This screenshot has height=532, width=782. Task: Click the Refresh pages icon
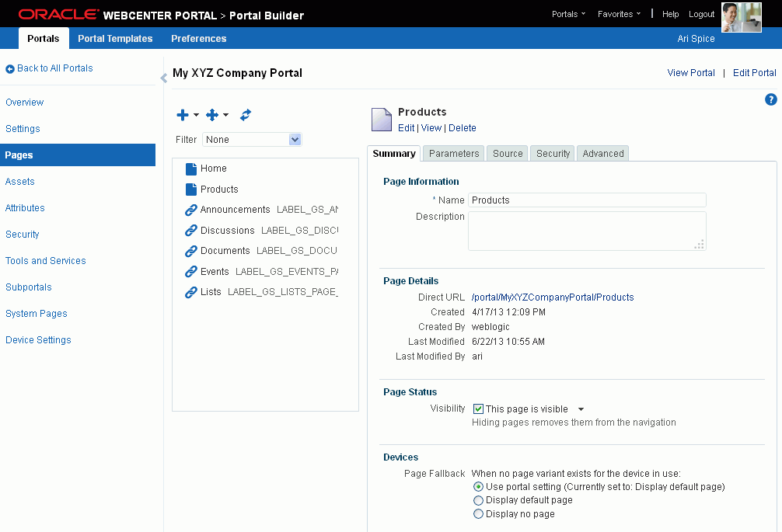point(246,115)
